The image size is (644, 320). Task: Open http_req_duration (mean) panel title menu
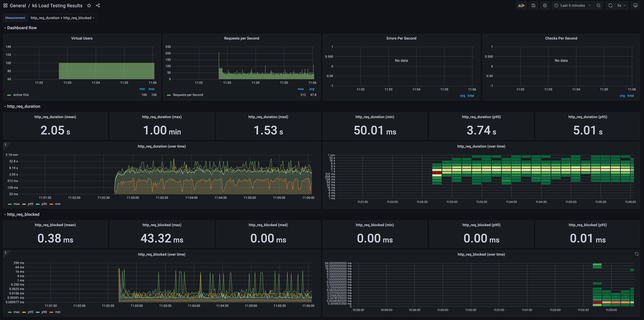55,117
